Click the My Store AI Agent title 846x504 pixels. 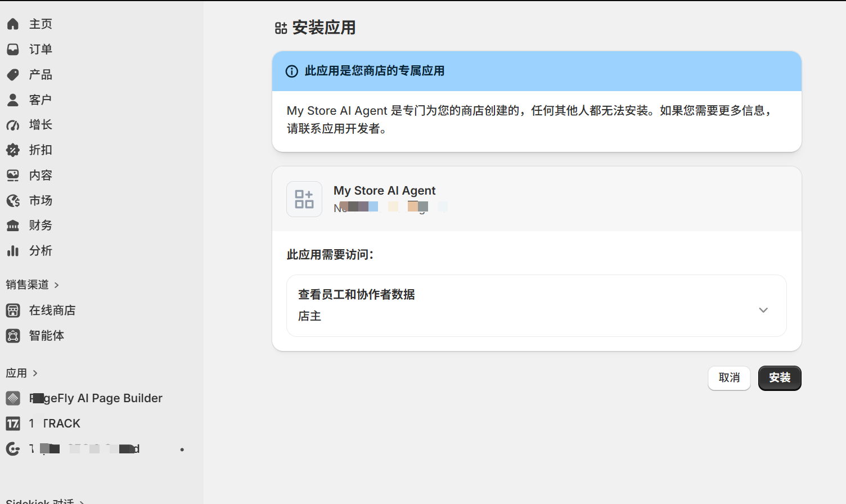[x=385, y=191]
